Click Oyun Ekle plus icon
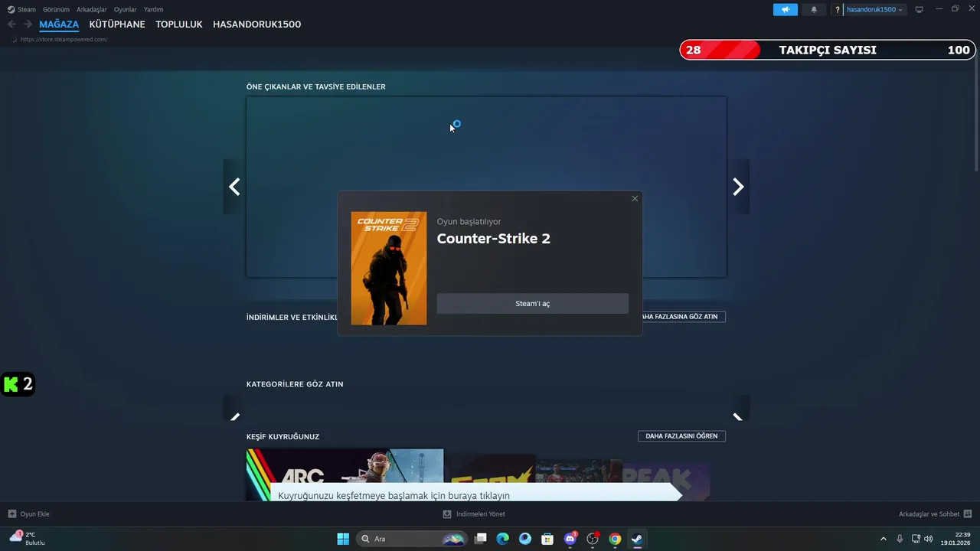The height and width of the screenshot is (551, 980). point(12,514)
